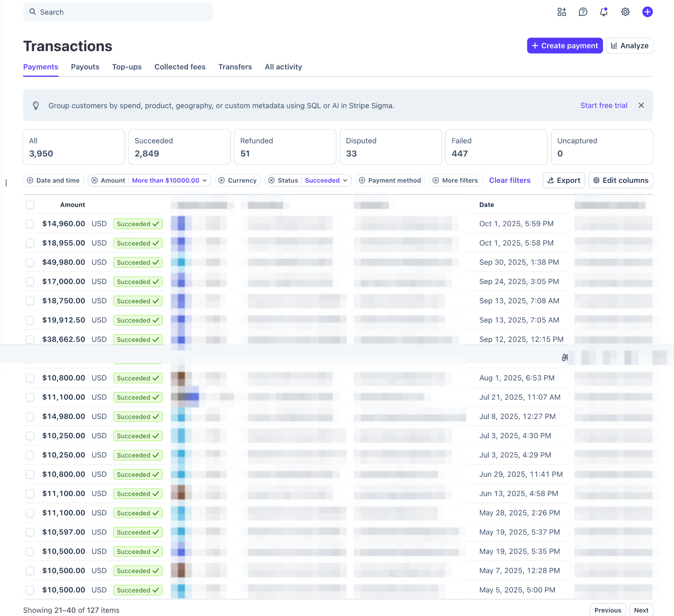
Task: Switch to the Payments tab
Action: [41, 67]
